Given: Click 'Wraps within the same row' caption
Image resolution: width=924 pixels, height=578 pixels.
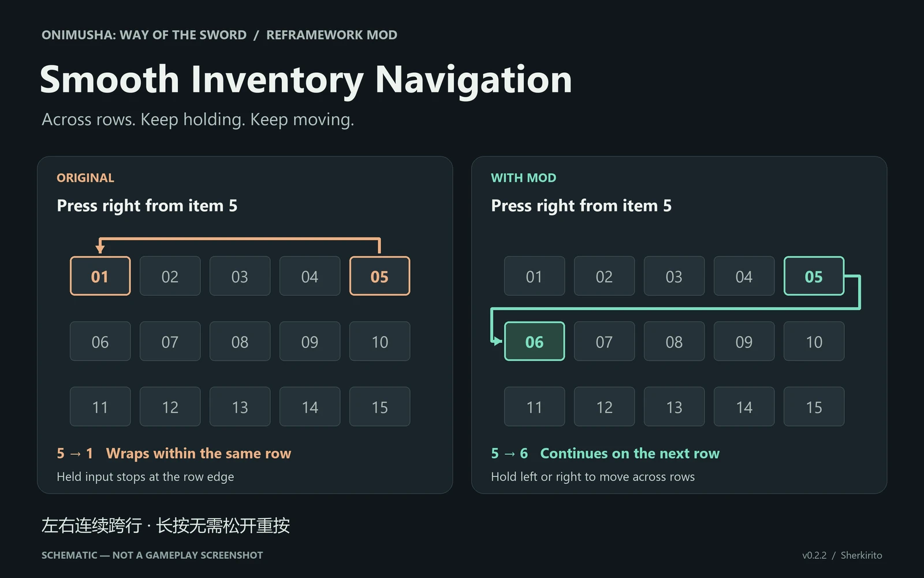Looking at the screenshot, I should (x=199, y=453).
